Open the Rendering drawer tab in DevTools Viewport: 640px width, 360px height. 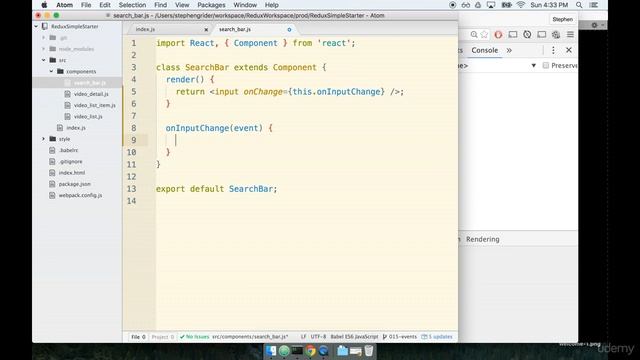[482, 239]
